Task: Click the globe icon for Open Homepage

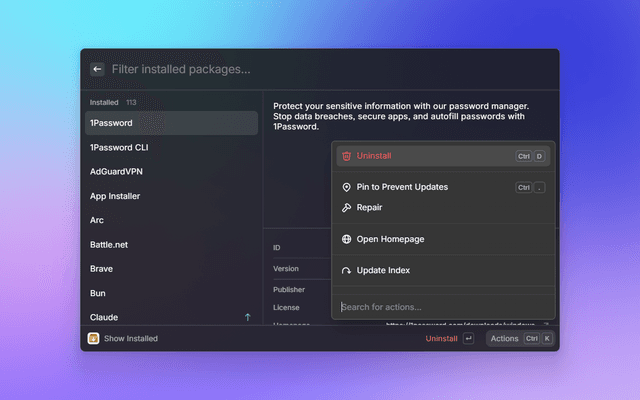Action: (346, 239)
